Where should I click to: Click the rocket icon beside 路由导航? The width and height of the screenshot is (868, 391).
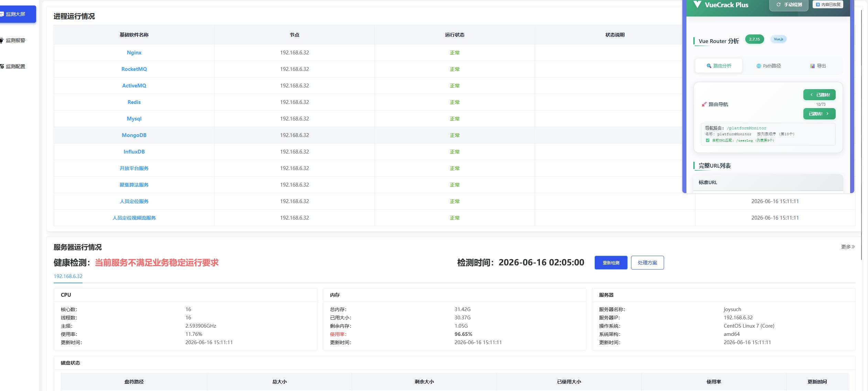[x=704, y=104]
